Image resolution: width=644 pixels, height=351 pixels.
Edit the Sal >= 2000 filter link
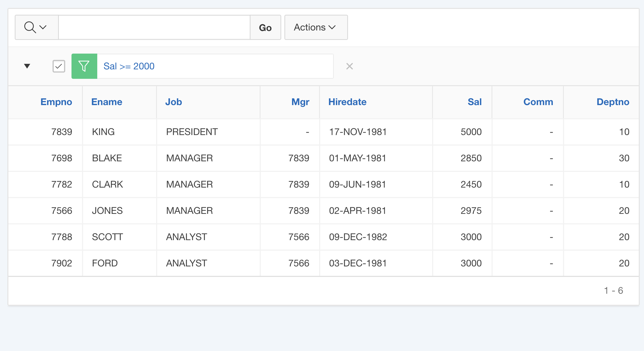(129, 66)
